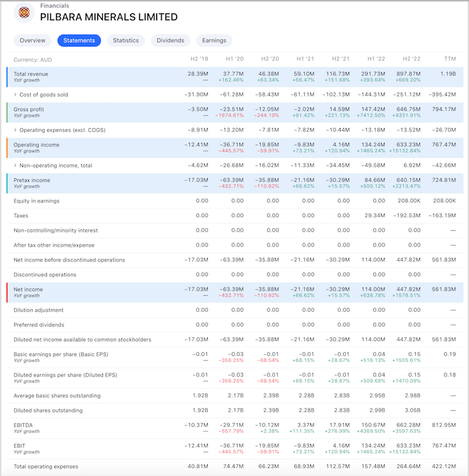Click the Gross profit row label
This screenshot has height=476, width=469.
(29, 109)
